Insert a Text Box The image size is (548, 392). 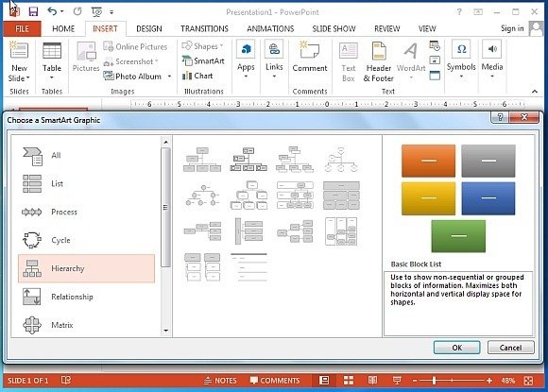(348, 62)
